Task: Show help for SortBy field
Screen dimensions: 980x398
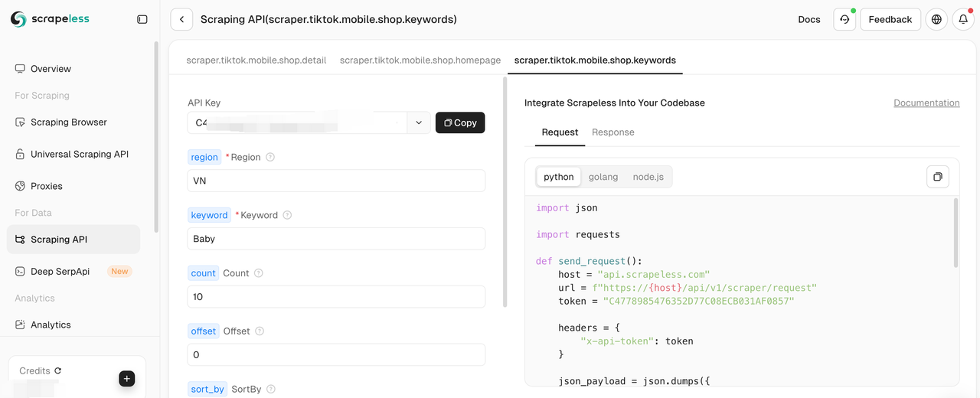Action: pos(271,390)
